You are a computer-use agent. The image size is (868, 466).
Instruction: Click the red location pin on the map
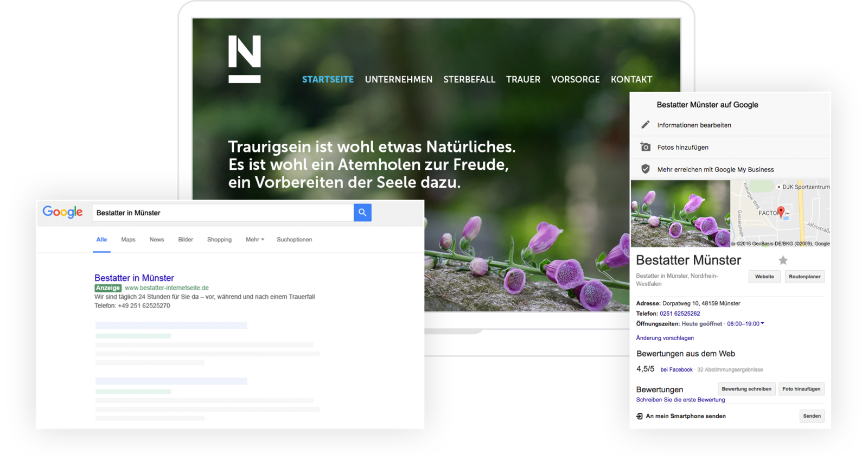click(781, 212)
